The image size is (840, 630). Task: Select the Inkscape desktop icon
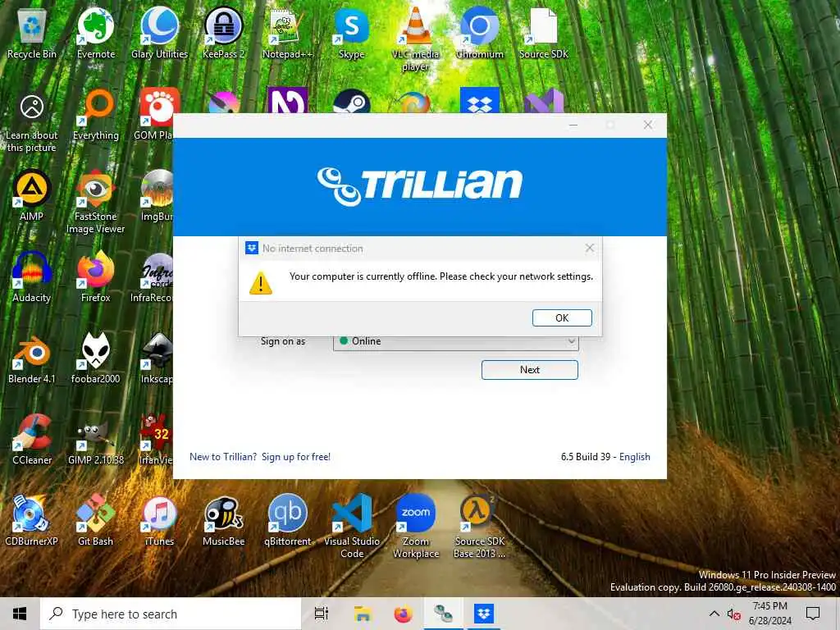(157, 358)
